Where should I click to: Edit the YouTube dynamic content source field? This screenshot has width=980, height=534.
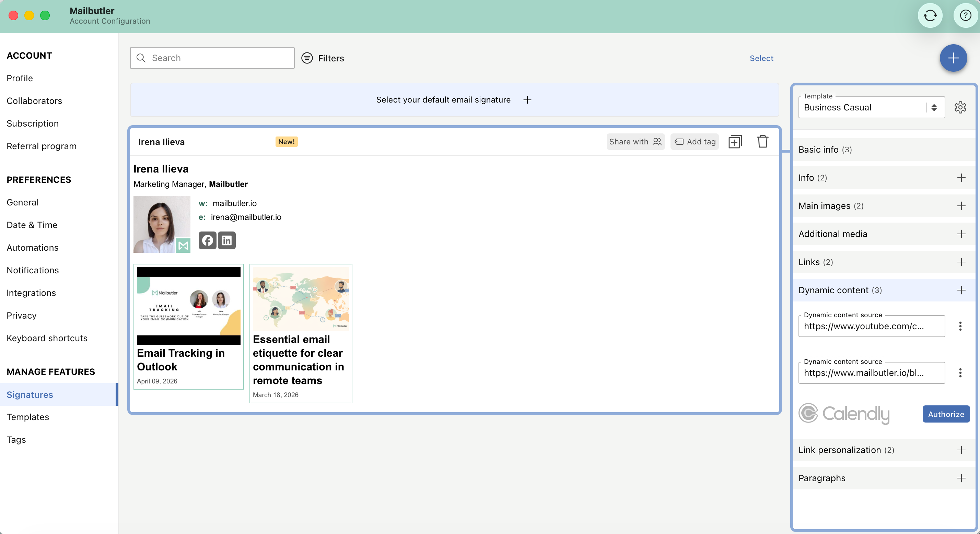coord(871,326)
